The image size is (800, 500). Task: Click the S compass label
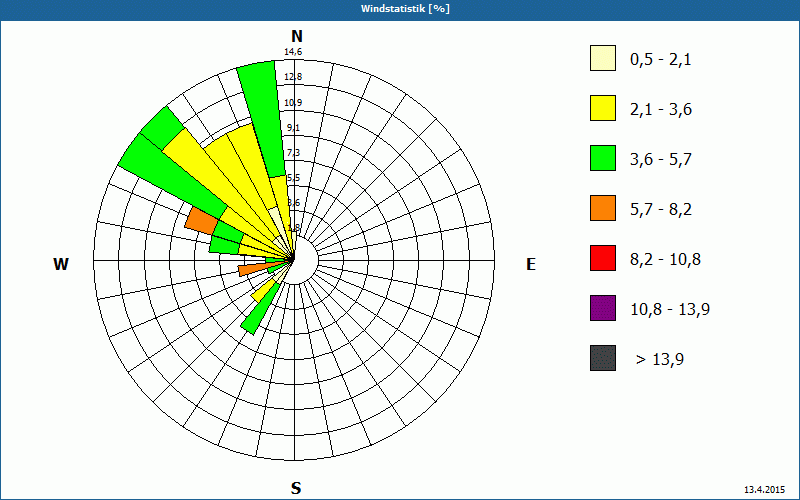click(x=296, y=488)
